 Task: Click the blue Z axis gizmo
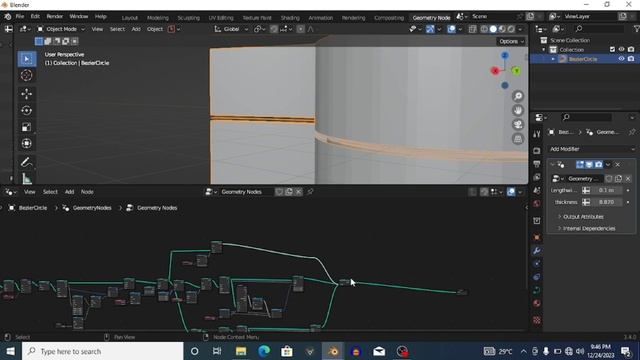pyautogui.click(x=505, y=56)
